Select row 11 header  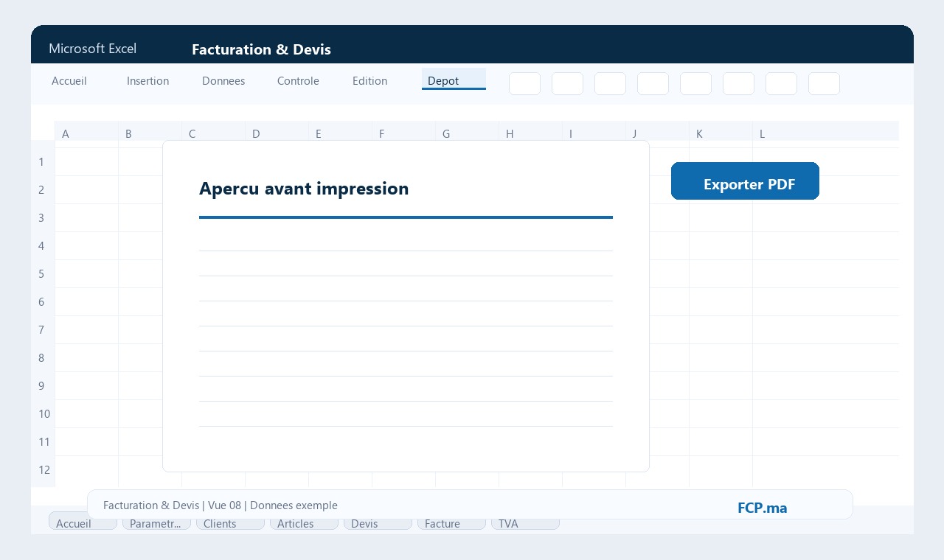point(43,441)
